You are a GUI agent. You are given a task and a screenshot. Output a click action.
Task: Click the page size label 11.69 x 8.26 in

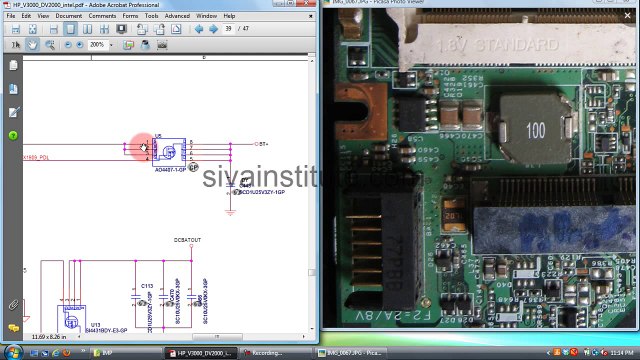(x=49, y=337)
